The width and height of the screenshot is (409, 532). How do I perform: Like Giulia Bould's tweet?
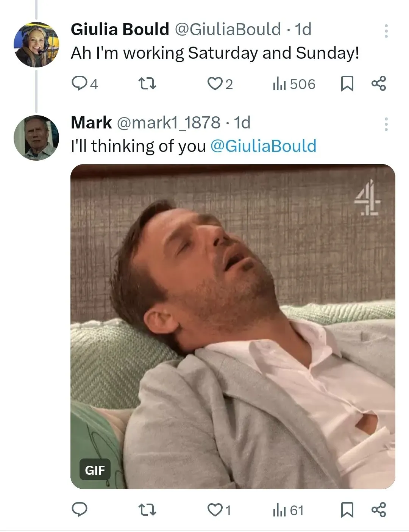coord(215,84)
